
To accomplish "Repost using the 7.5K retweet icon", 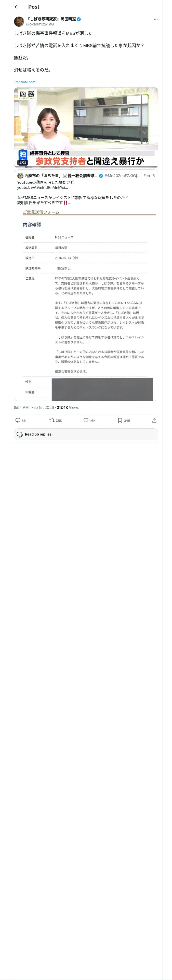I will [x=52, y=420].
